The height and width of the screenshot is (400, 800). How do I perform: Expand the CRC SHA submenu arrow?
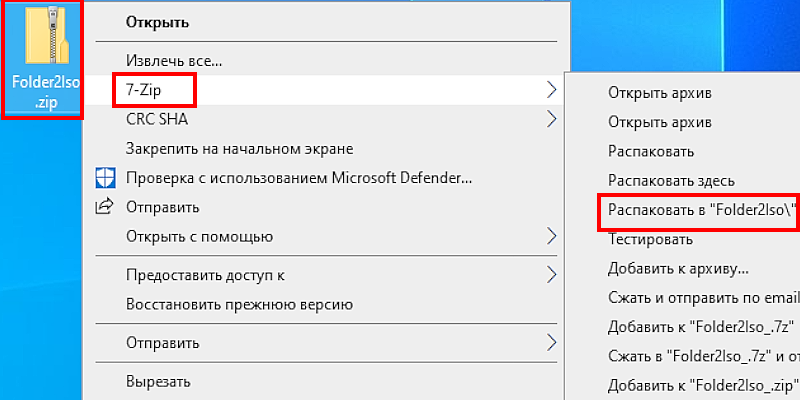[x=551, y=119]
